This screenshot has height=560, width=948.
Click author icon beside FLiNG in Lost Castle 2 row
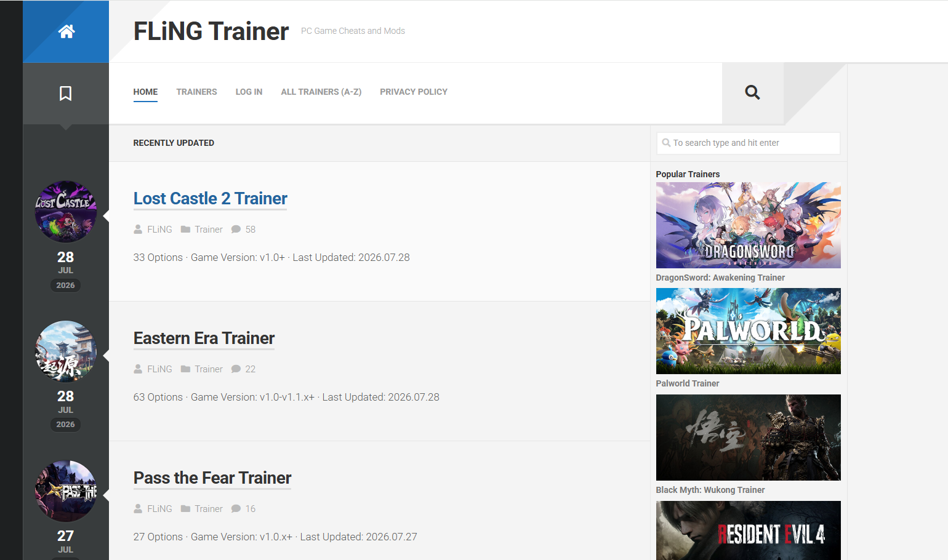tap(138, 230)
